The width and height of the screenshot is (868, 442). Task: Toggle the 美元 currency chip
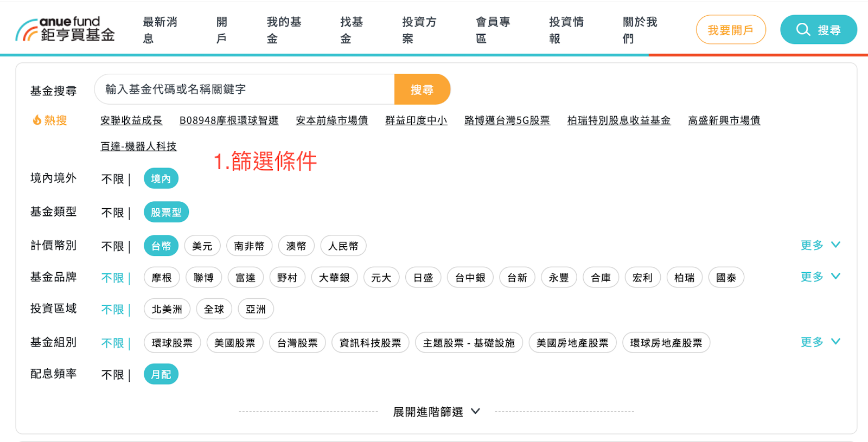click(202, 246)
